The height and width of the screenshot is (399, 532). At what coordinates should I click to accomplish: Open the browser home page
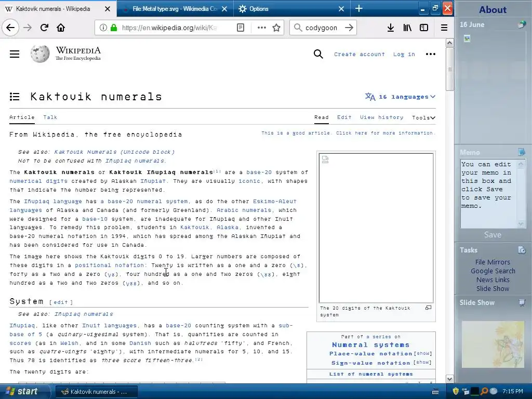[61, 28]
